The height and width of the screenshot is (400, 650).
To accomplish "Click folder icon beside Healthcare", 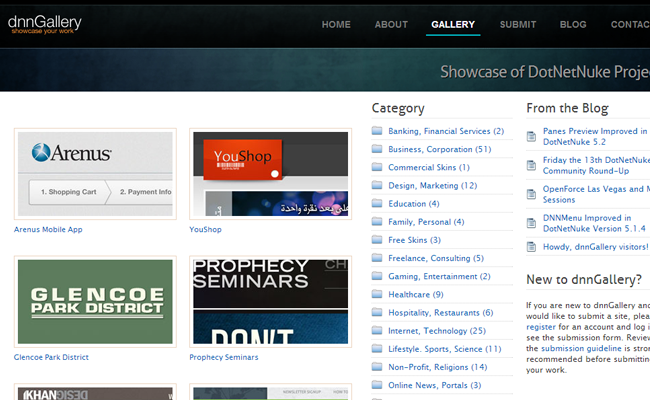I will [377, 294].
